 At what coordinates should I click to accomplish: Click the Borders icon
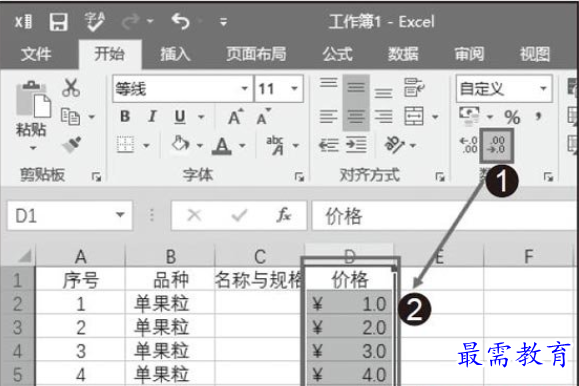(x=126, y=144)
